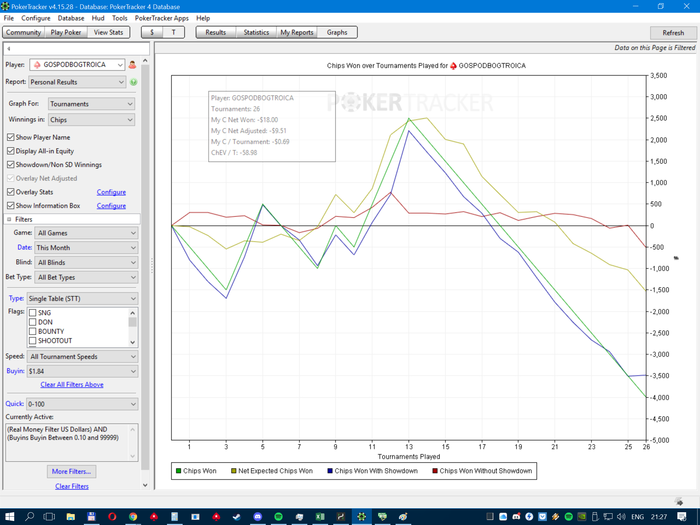
Task: Open the notification center icon
Action: (682, 517)
